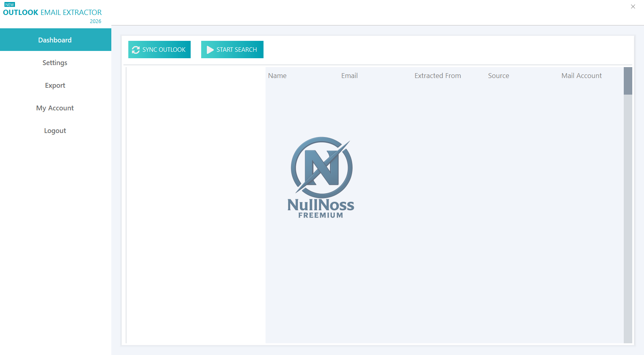Close the application window
Image resolution: width=644 pixels, height=355 pixels.
click(633, 6)
